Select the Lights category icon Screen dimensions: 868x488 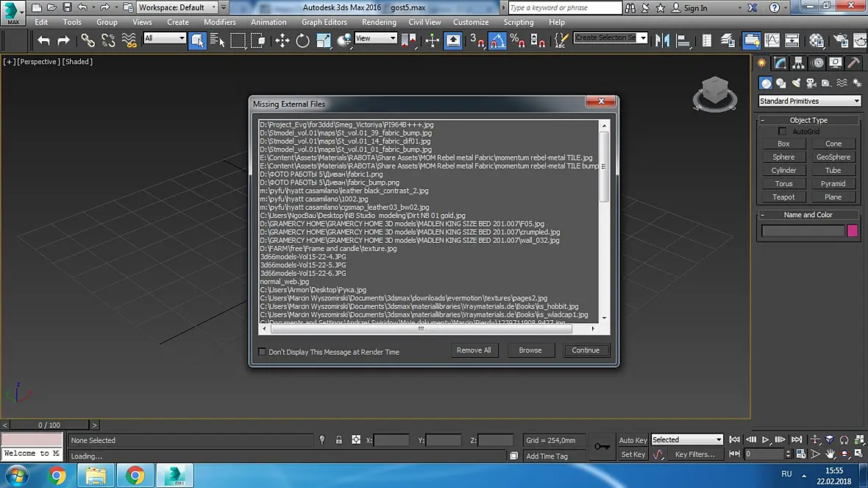click(796, 83)
